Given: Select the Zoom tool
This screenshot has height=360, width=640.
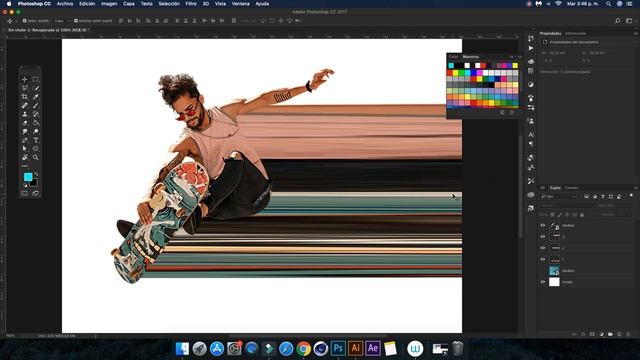Looking at the screenshot, I should tap(36, 157).
